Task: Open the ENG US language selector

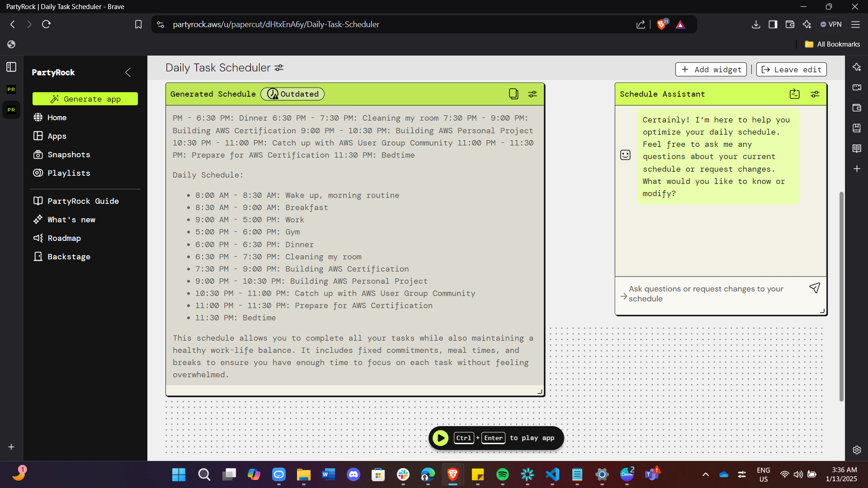Action: pos(764,474)
